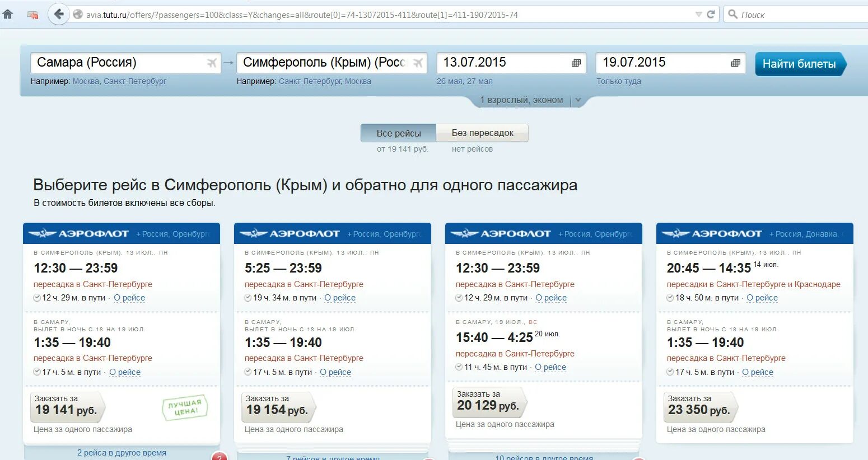This screenshot has width=868, height=460.
Task: Open the browser home page icon
Action: click(x=8, y=15)
